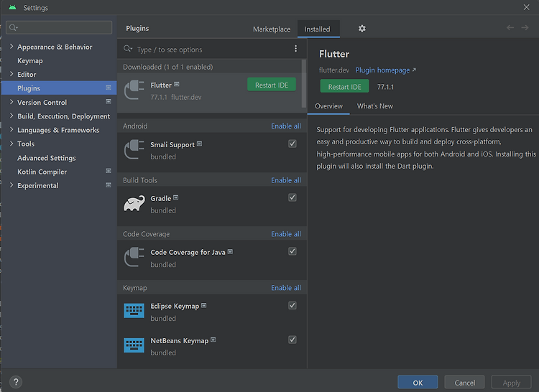Viewport: 539px width, 392px height.
Task: Click the Flutter plugin plug icon
Action: tap(134, 90)
